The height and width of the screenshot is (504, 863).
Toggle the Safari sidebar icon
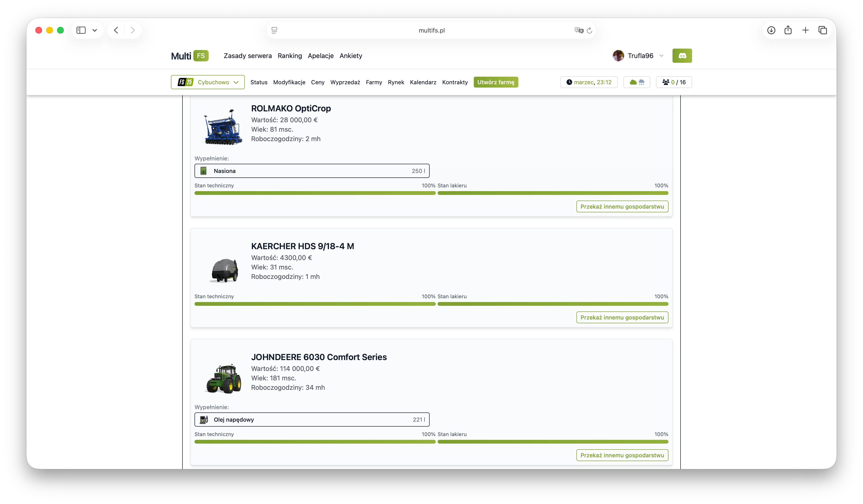click(x=81, y=30)
